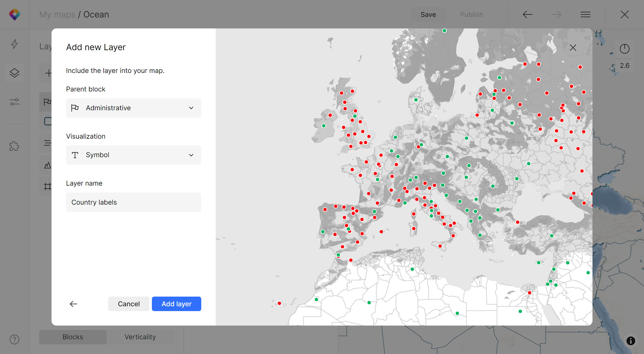Click the Save button in toolbar
644x354 pixels.
428,14
